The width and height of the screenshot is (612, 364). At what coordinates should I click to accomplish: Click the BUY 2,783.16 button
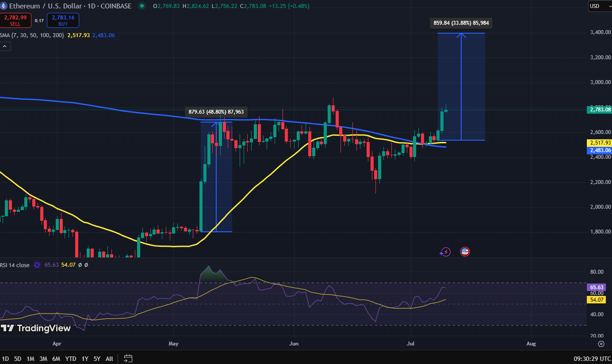[63, 20]
